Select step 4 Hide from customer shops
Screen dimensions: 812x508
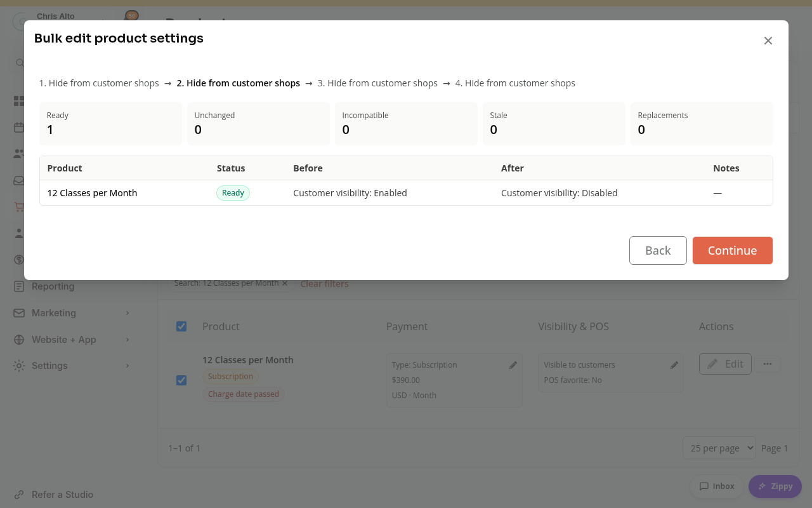coord(515,83)
